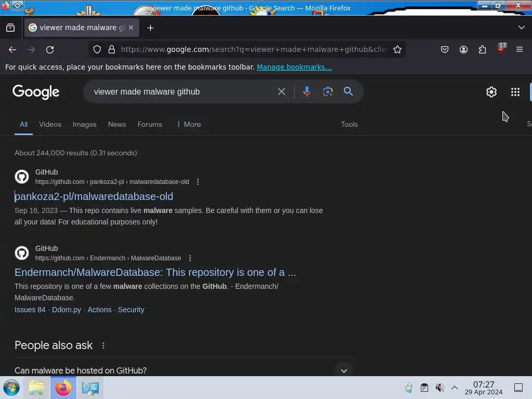Click the Manage bookmarks link
This screenshot has width=532, height=399.
click(294, 67)
